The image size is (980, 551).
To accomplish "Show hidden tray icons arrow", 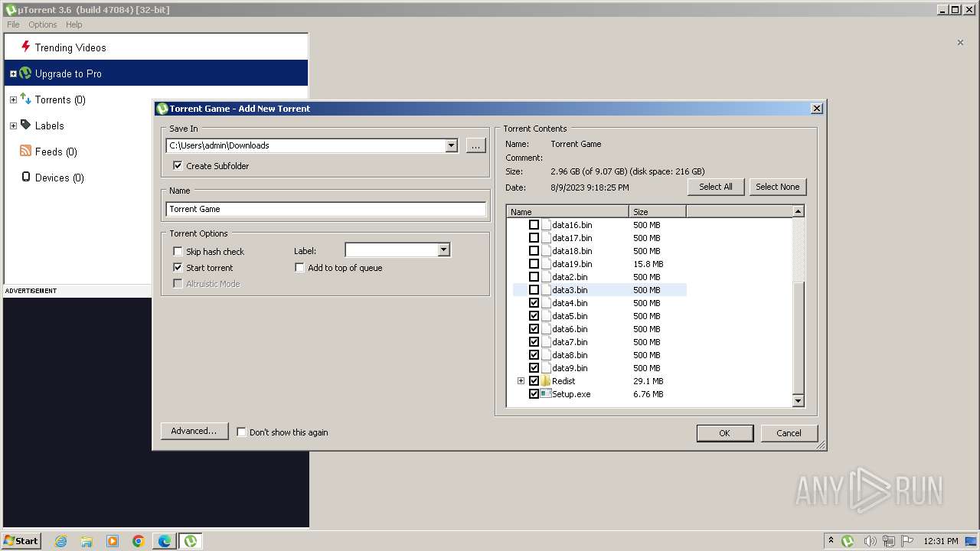I will [x=831, y=541].
